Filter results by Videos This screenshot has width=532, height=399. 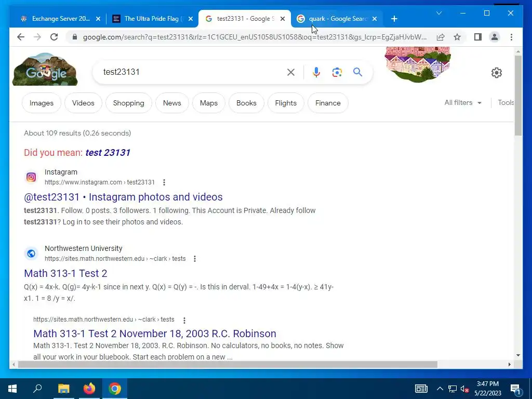point(83,103)
